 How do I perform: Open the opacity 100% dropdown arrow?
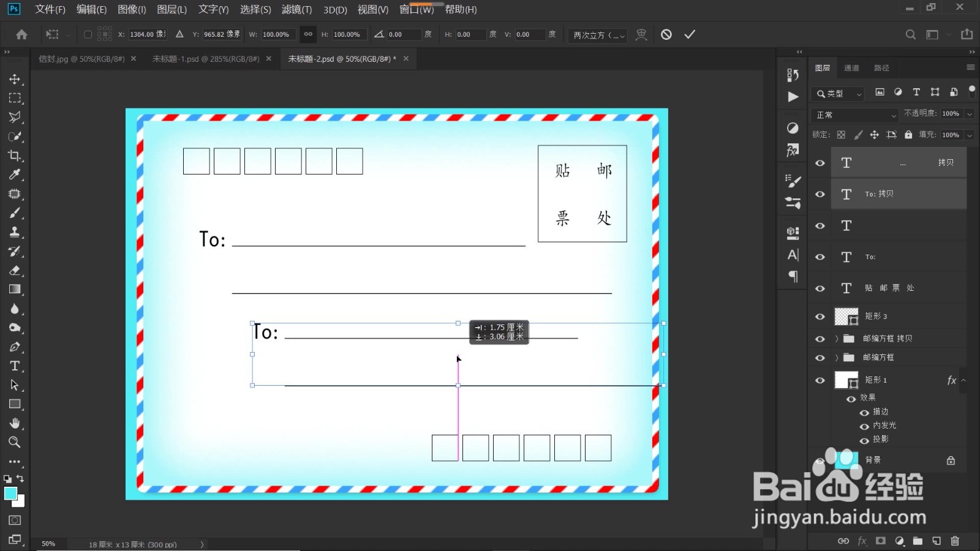[x=970, y=114]
